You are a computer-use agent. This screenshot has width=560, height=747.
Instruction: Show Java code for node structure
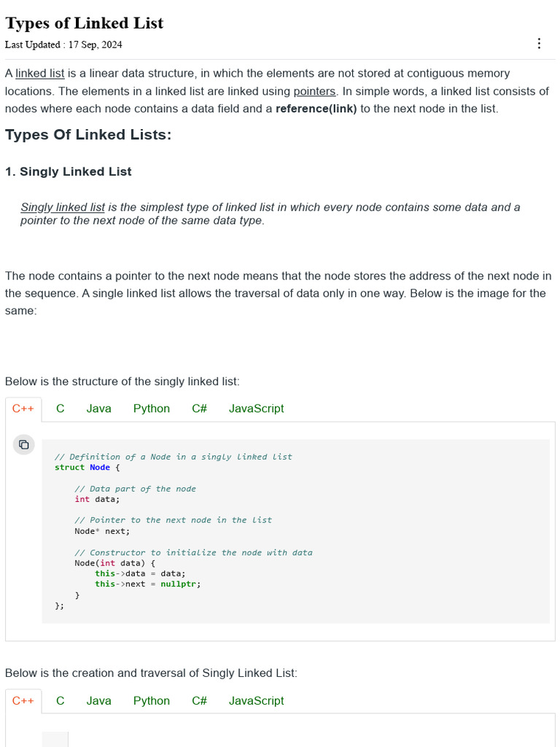tap(99, 409)
